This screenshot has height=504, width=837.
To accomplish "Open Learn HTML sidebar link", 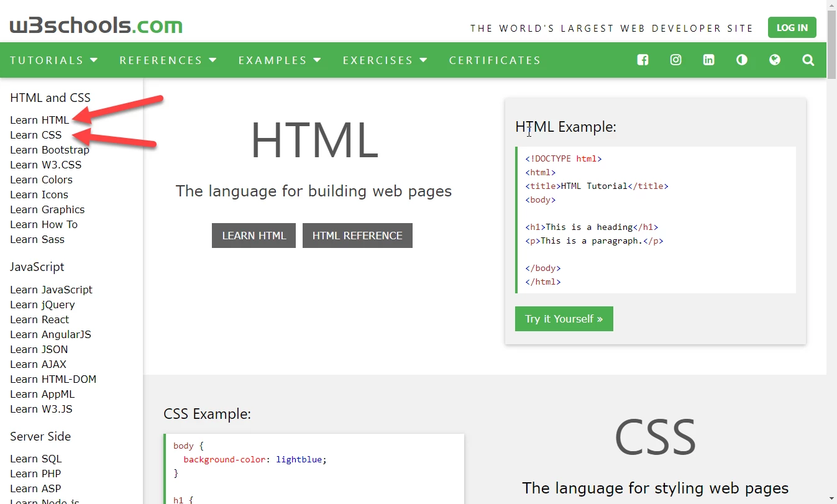I will (40, 120).
